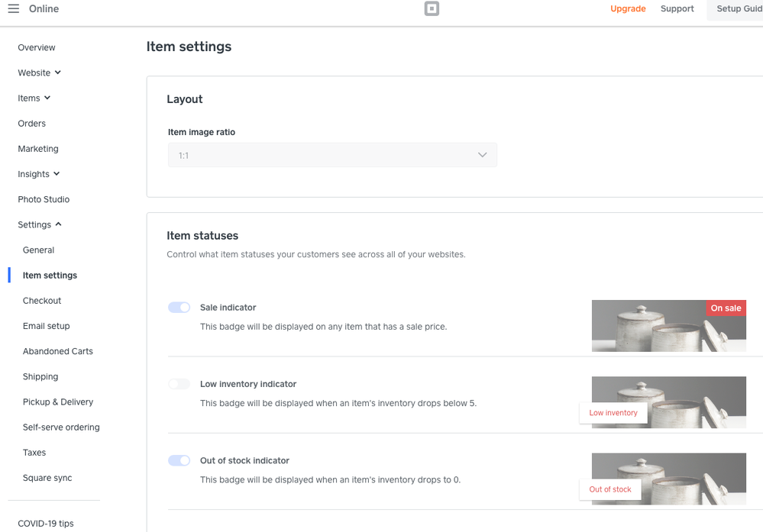The image size is (763, 532).
Task: Expand the Website menu section
Action: pyautogui.click(x=40, y=73)
